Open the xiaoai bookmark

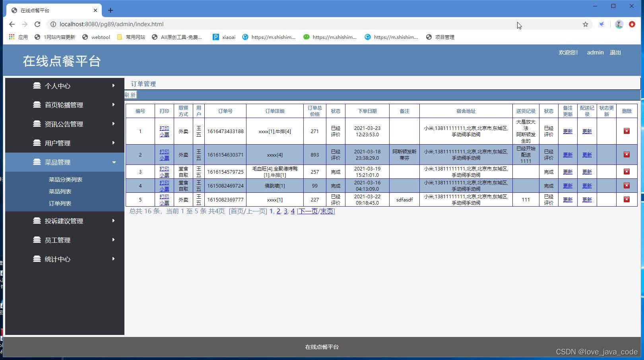click(224, 37)
